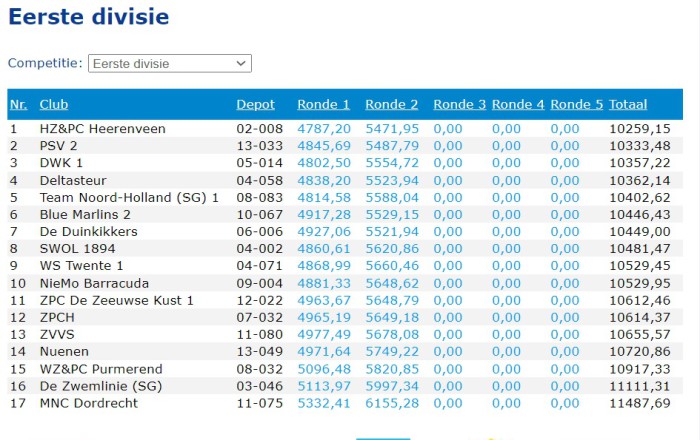Open SWOL 1894 Ronde 4 score 0,00

pos(506,249)
